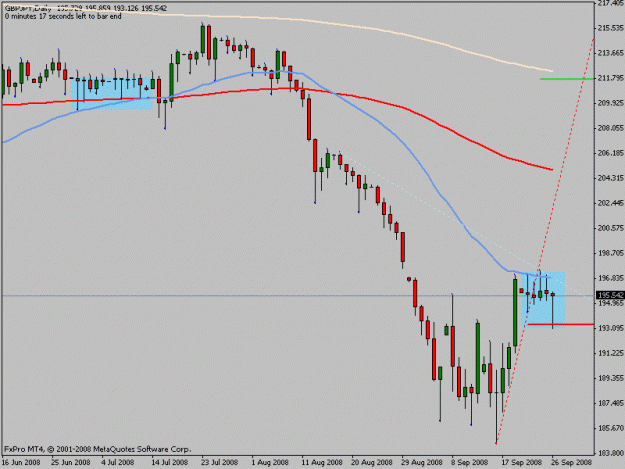Click the 213.665 price scale label

tap(610, 53)
